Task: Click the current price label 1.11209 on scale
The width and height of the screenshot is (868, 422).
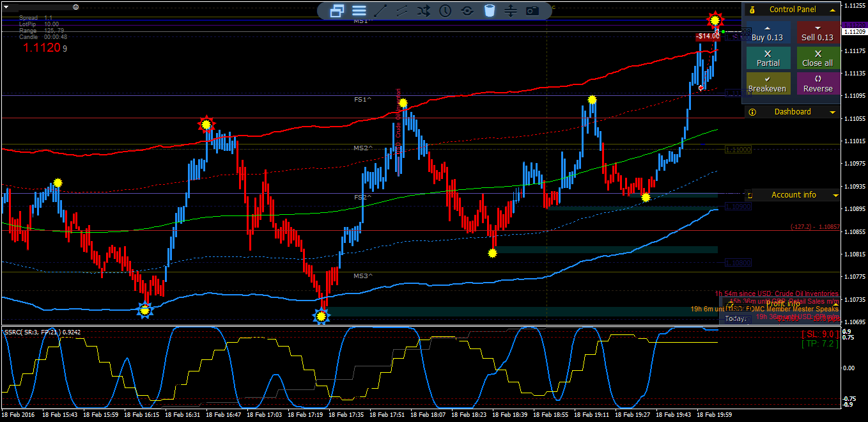Action: pos(855,31)
